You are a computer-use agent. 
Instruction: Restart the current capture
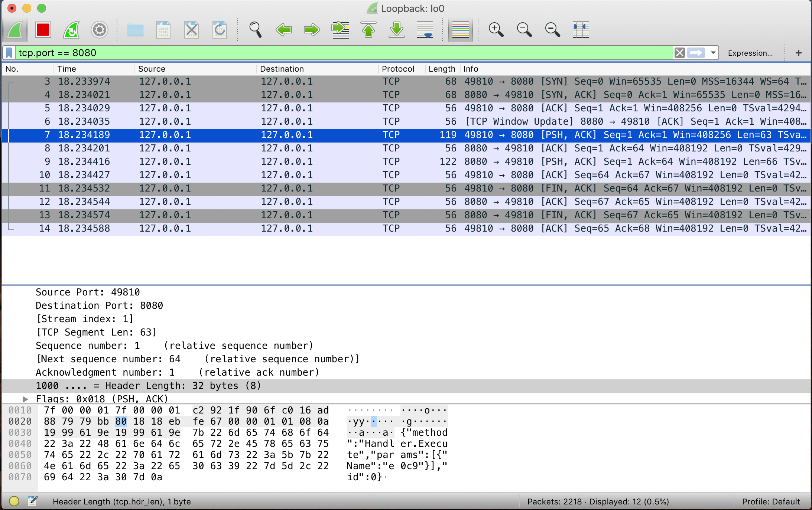(x=71, y=30)
